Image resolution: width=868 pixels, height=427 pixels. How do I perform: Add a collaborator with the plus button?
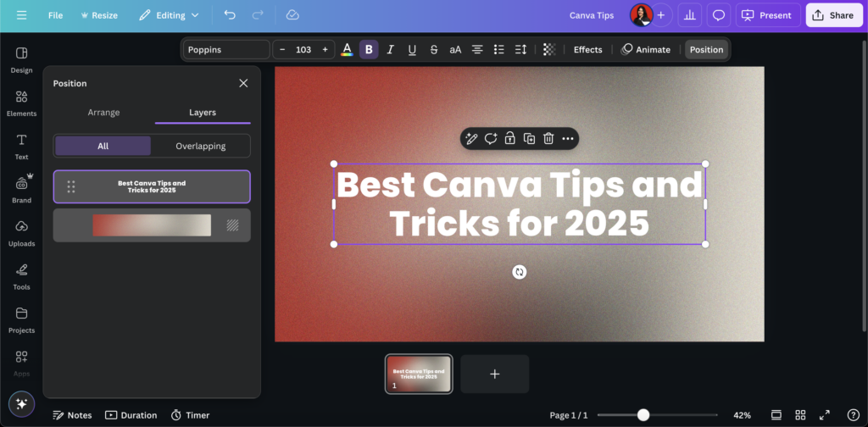point(661,15)
